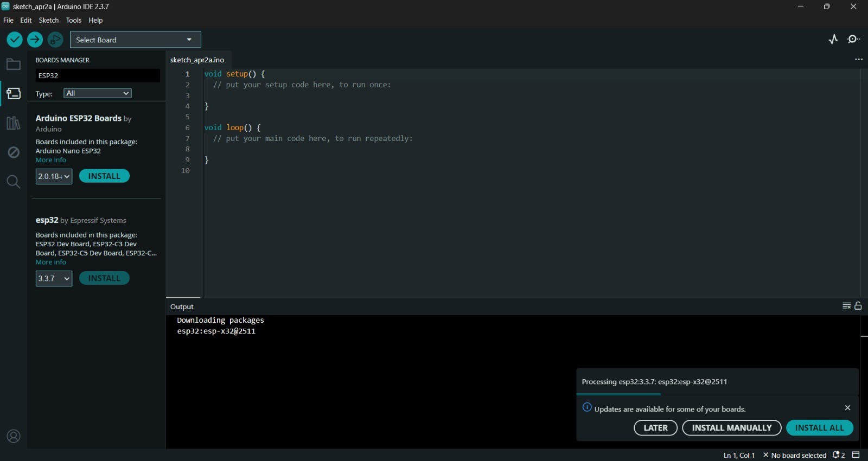868x461 pixels.
Task: Toggle the Output scroll lock icon
Action: [x=858, y=306]
